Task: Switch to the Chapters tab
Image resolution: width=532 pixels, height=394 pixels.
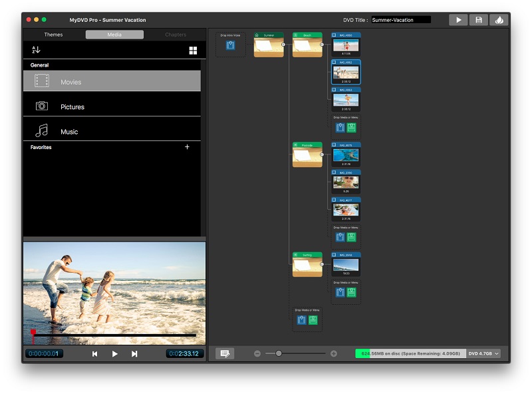Action: click(175, 34)
